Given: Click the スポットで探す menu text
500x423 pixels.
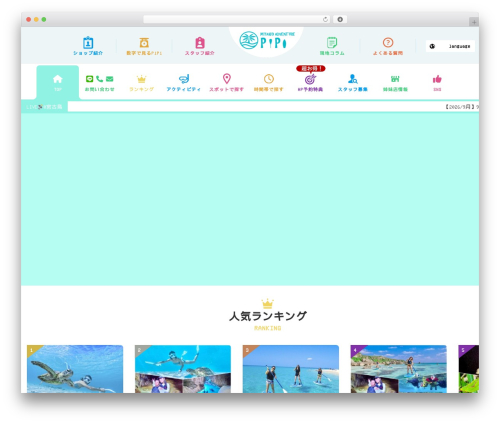Looking at the screenshot, I should 227,89.
